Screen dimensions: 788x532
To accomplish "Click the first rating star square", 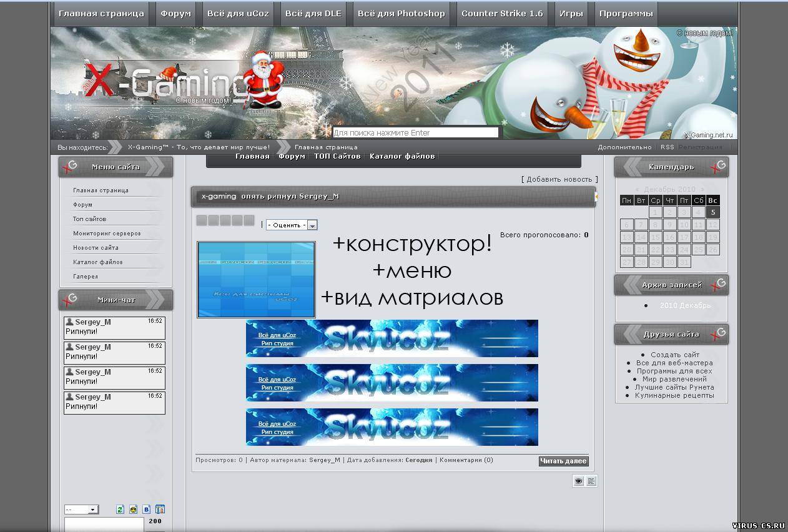I will click(x=202, y=220).
